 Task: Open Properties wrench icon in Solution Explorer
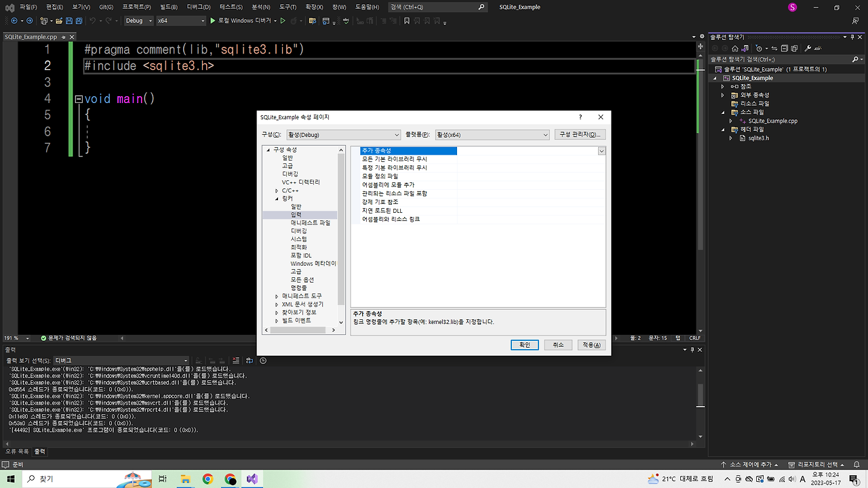[x=808, y=49]
